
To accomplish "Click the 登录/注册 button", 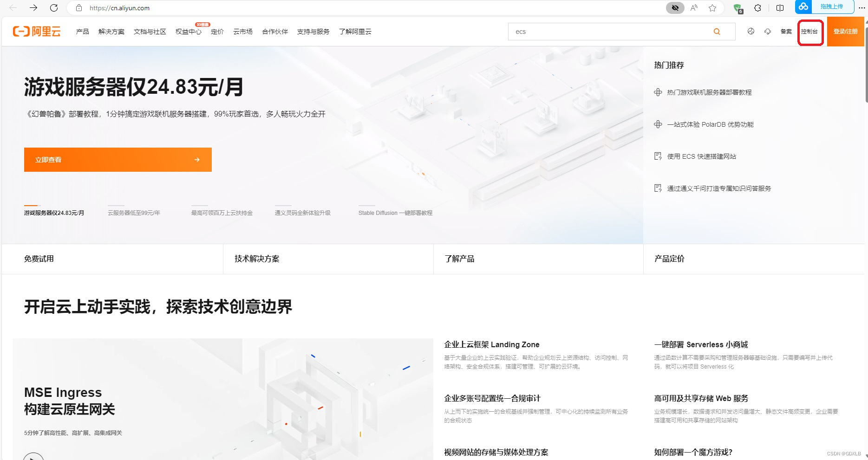I will tap(846, 32).
